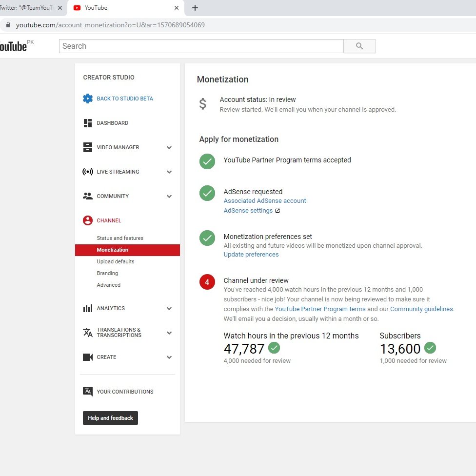The width and height of the screenshot is (476, 476).
Task: Click the Your Contributions translate icon
Action: pos(88,391)
